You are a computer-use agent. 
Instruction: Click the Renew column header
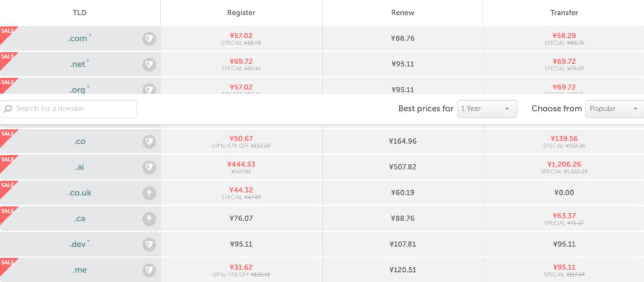click(402, 13)
